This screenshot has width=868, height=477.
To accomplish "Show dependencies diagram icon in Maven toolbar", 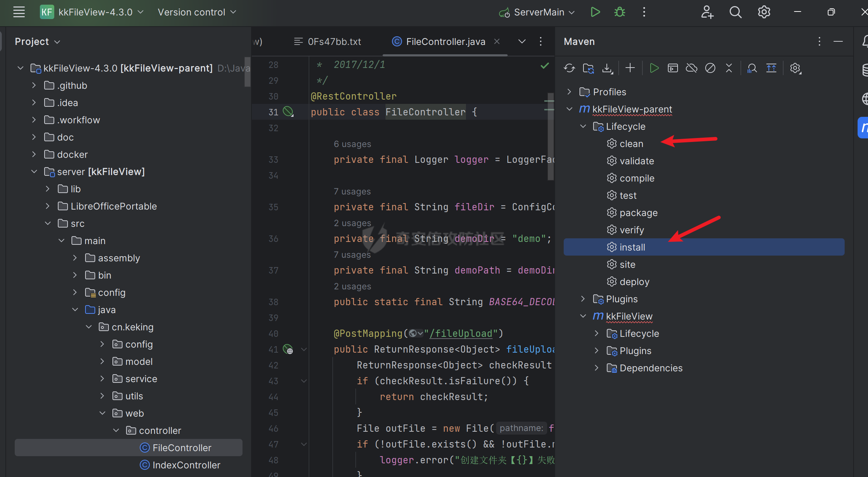I will click(x=771, y=68).
